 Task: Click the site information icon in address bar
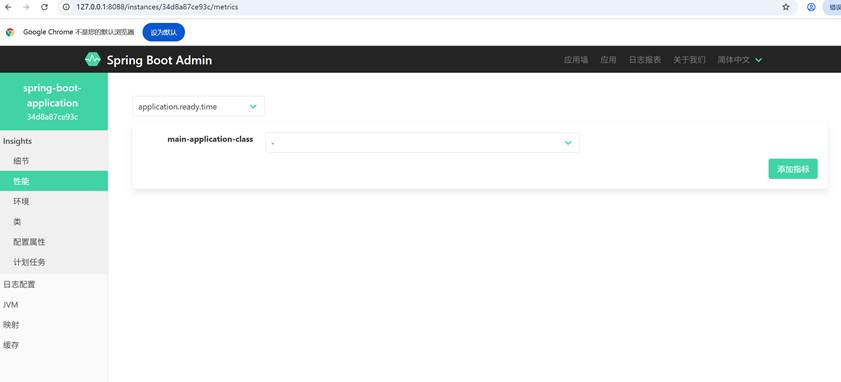[x=67, y=7]
